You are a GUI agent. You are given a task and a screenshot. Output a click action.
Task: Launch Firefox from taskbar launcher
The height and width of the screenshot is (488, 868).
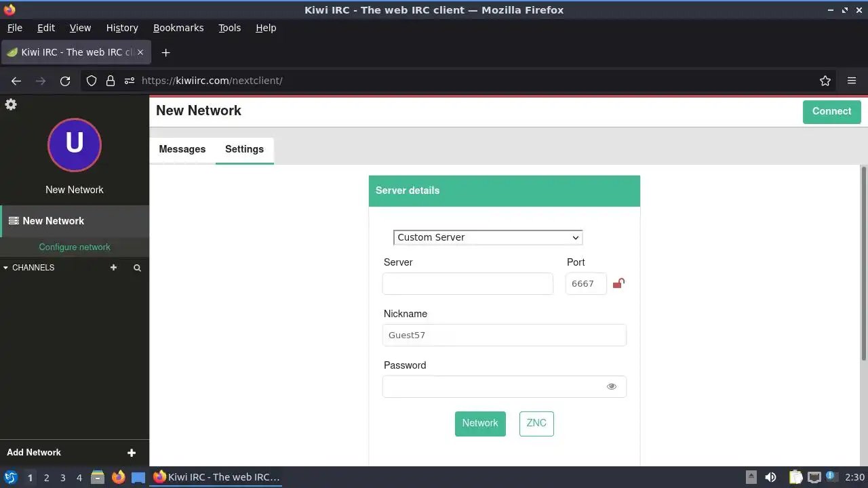coord(118,477)
